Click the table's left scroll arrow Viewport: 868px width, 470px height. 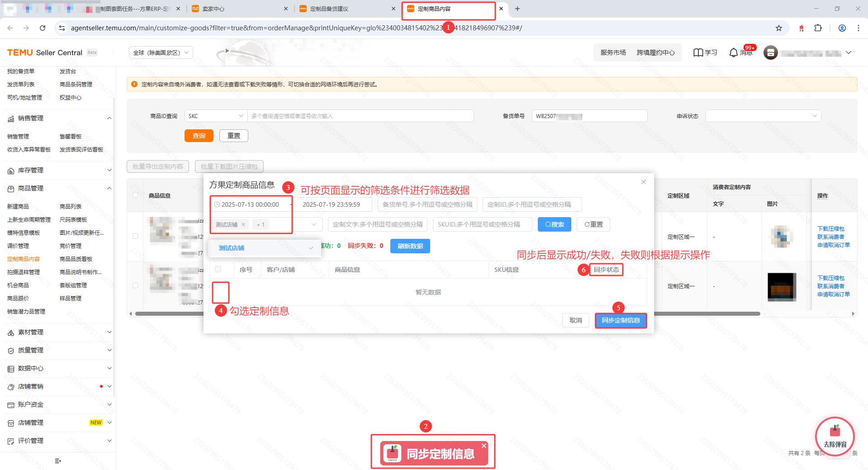[131, 313]
